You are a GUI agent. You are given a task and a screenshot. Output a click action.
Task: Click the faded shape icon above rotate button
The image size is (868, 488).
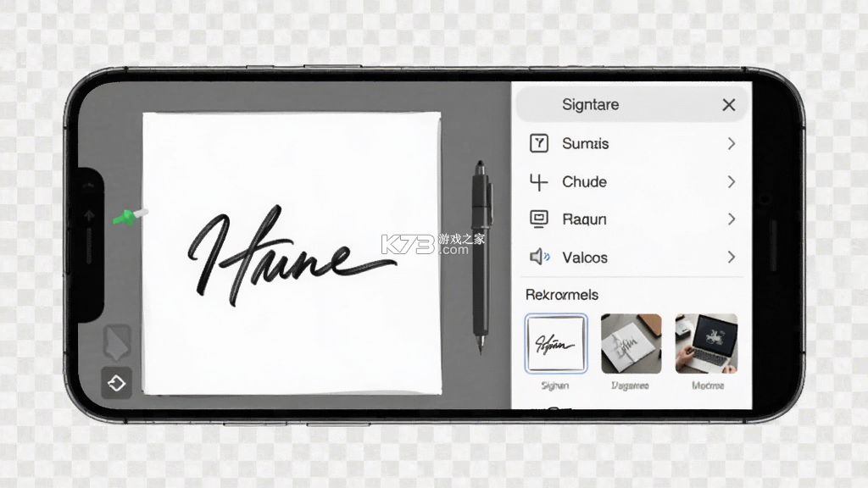(x=117, y=341)
